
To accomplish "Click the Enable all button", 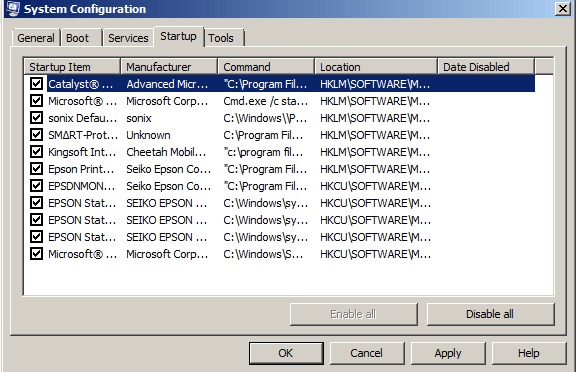I will pos(353,314).
